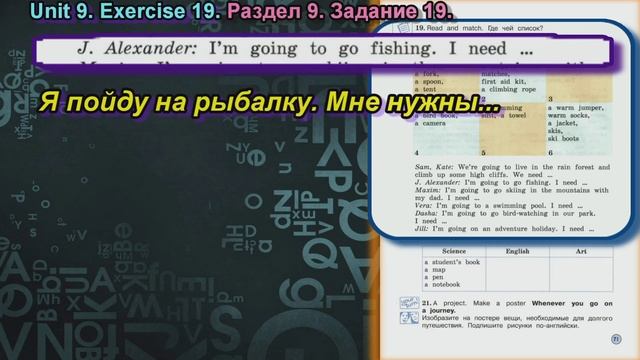Click the "19. Read and match" exercise heading

(479, 28)
